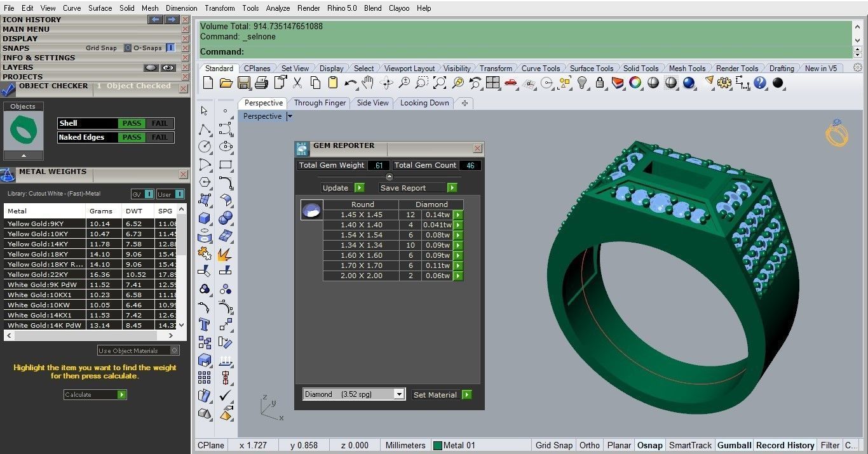Image resolution: width=868 pixels, height=454 pixels.
Task: Toggle Use Object Materials option
Action: (x=139, y=351)
